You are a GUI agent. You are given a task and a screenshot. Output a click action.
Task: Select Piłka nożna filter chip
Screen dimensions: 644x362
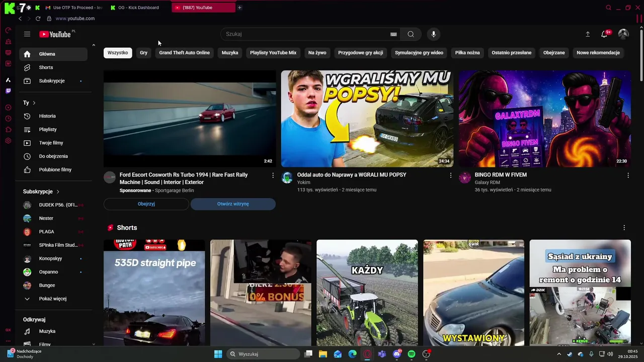pos(467,53)
